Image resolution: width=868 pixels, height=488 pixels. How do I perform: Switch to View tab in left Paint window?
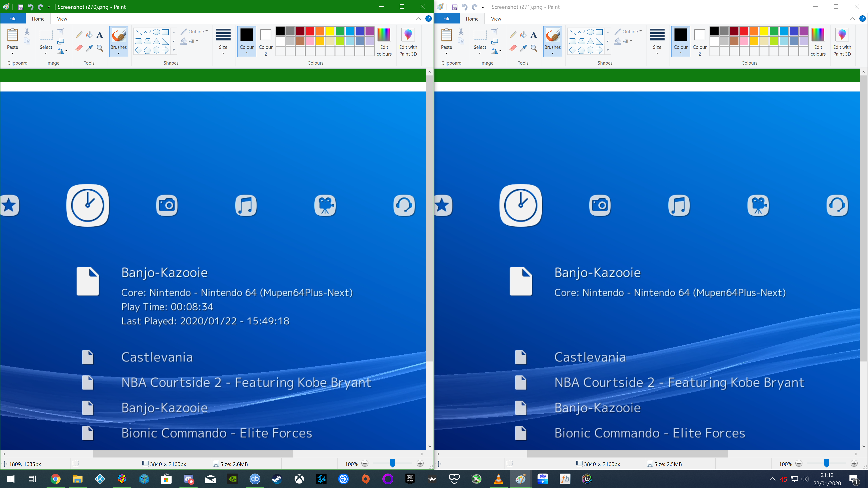(x=62, y=19)
